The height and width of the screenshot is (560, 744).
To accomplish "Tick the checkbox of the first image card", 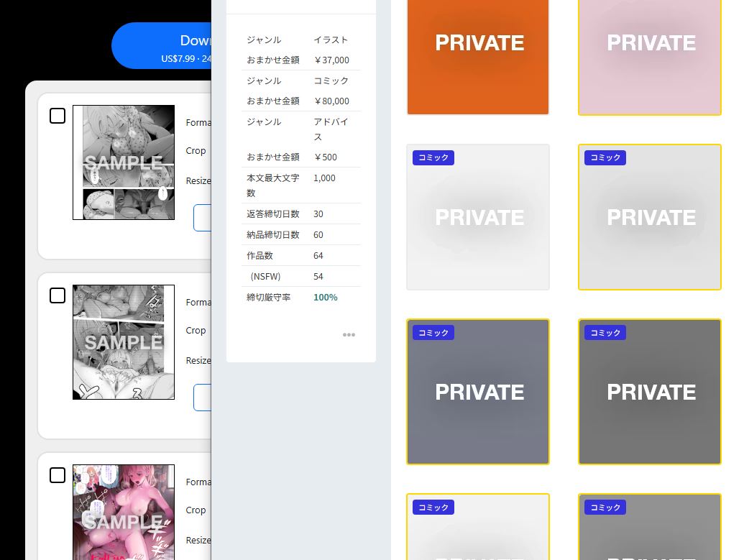I will (58, 115).
